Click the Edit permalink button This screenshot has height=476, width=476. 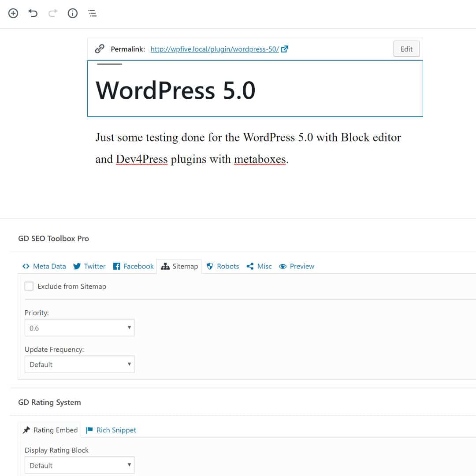406,49
